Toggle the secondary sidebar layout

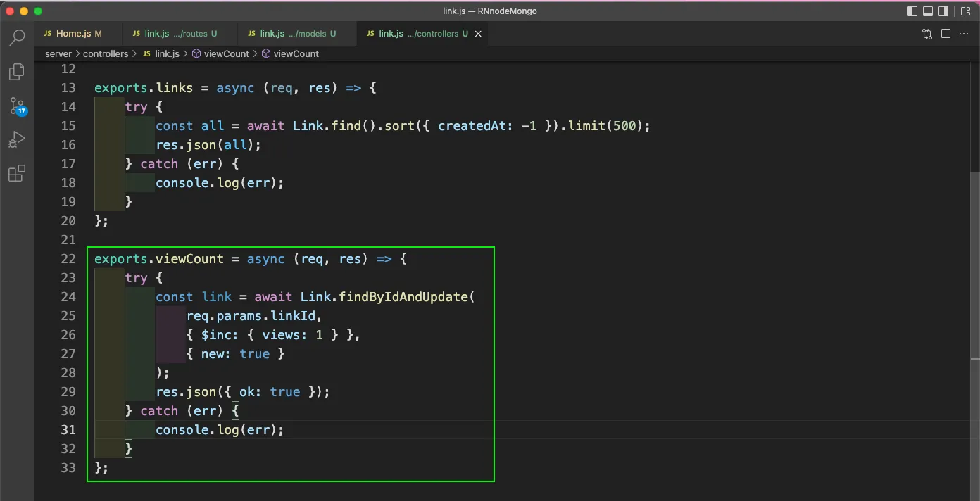coord(943,11)
